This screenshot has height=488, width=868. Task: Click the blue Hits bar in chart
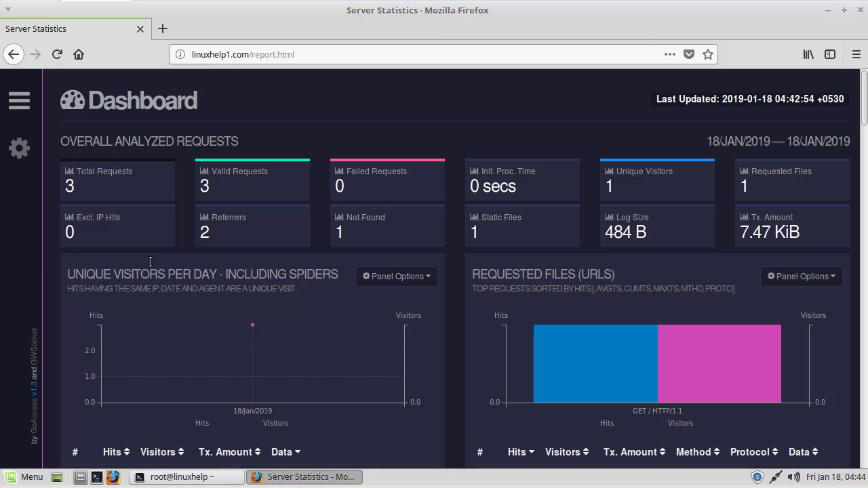[x=595, y=363]
